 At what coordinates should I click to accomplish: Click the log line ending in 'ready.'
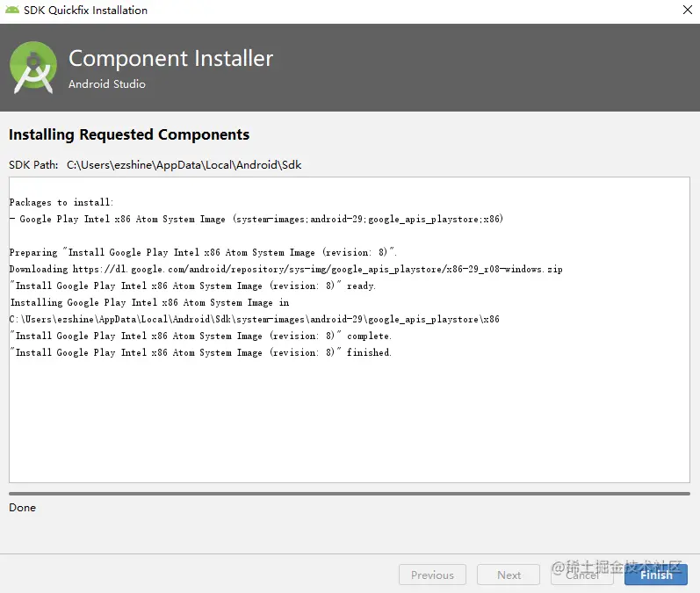(193, 286)
